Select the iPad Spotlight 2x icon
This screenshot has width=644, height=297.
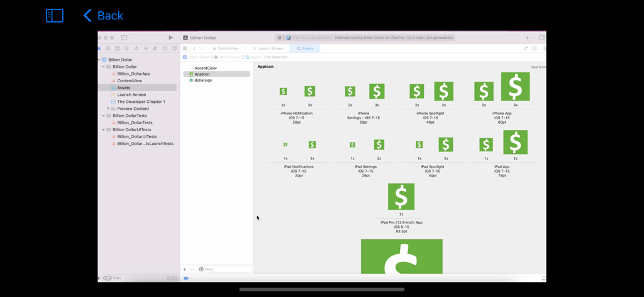point(446,145)
